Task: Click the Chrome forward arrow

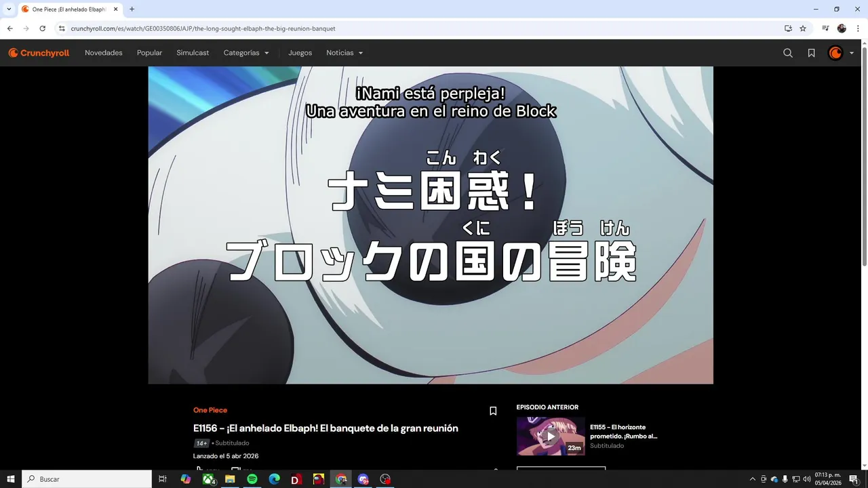Action: coord(26,28)
